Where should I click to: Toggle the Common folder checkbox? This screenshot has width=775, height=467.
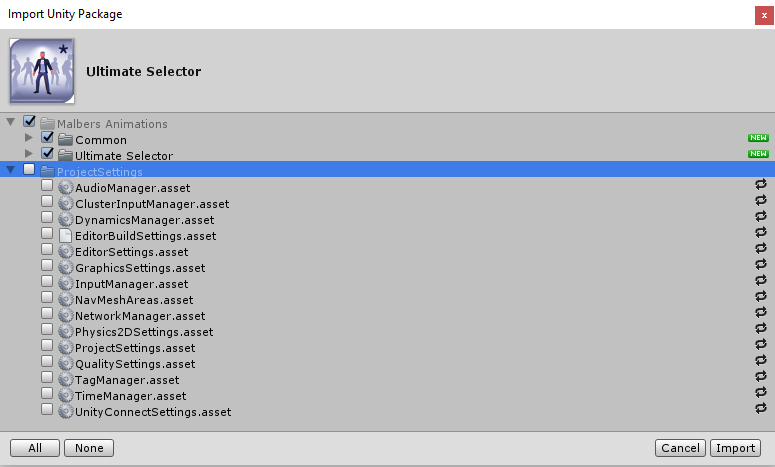click(47, 137)
